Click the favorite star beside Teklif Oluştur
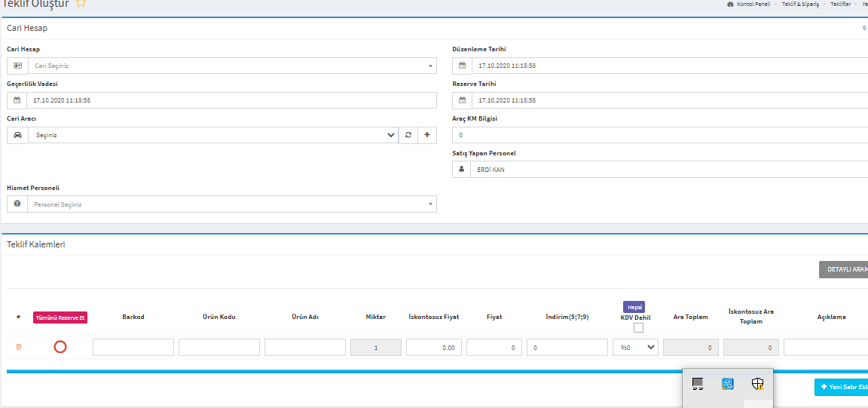868x408 pixels. (81, 4)
